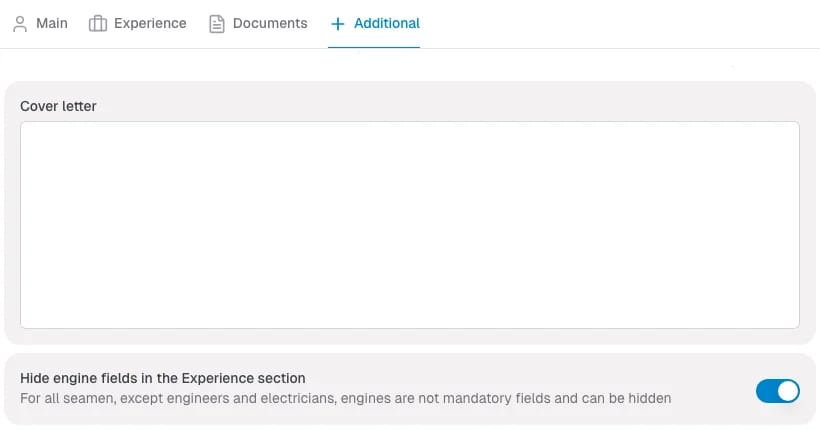Screen dimensions: 820x430
Task: Click the white knob of the engine toggle
Action: [x=788, y=390]
